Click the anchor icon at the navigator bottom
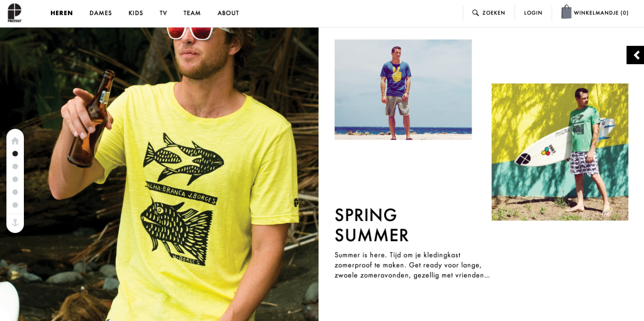 pyautogui.click(x=15, y=222)
